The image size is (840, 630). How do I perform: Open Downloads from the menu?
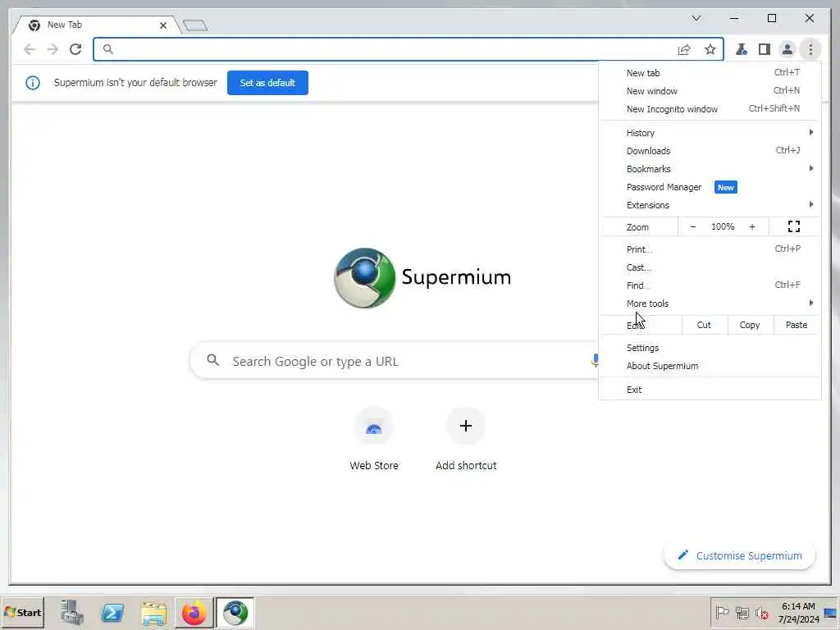coord(710,151)
